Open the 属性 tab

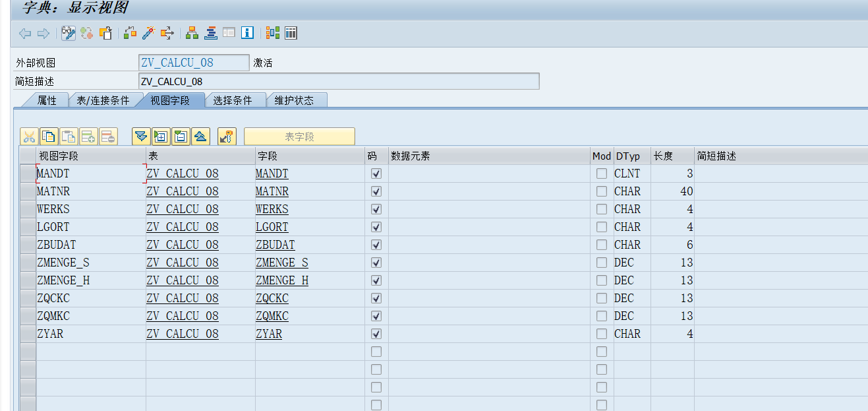point(48,100)
